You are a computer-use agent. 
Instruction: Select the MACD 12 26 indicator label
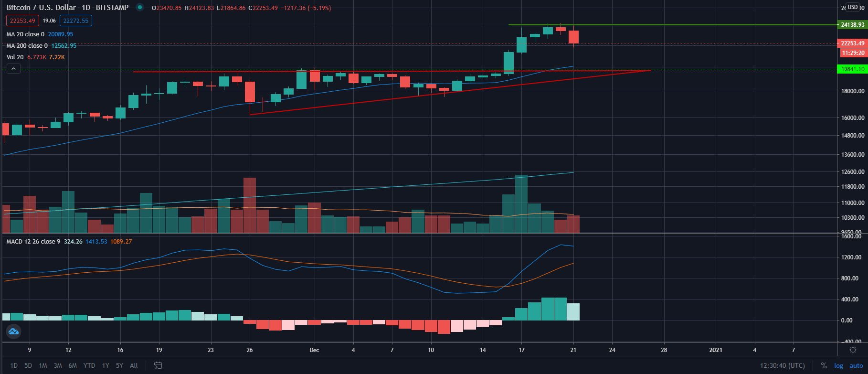(33, 242)
